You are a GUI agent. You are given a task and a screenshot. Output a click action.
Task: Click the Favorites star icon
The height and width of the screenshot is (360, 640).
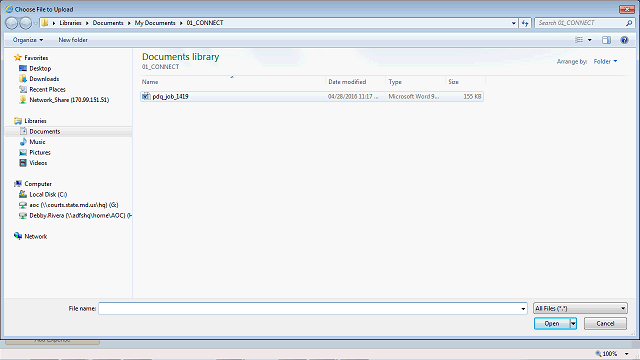[18, 58]
